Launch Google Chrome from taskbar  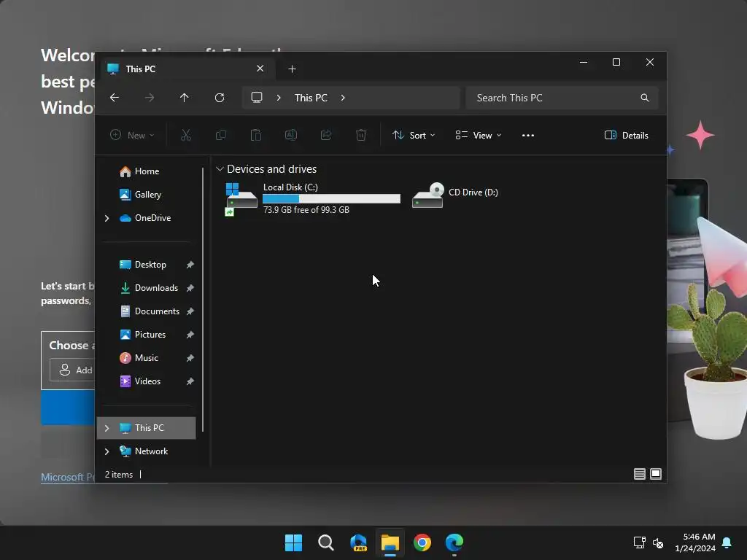(422, 542)
